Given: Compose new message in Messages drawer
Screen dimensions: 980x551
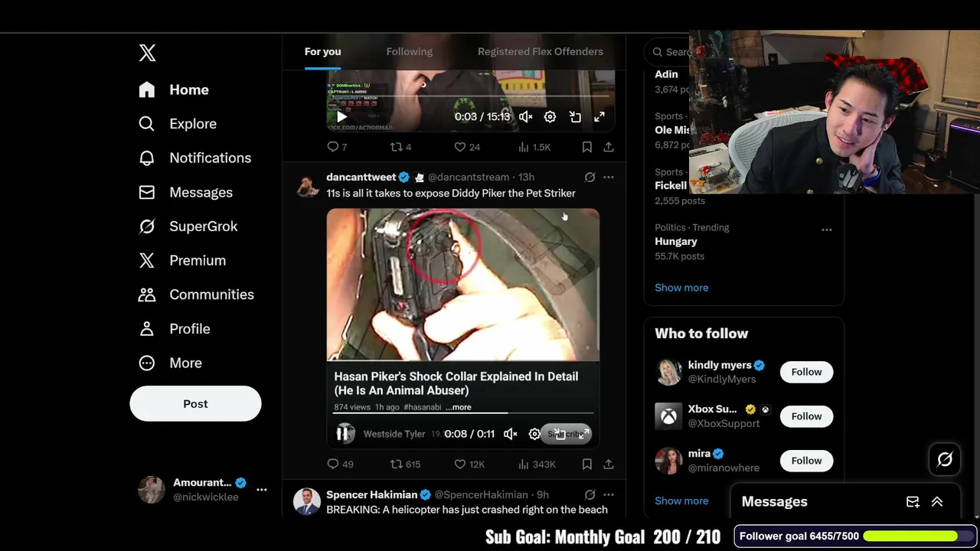Looking at the screenshot, I should 913,502.
